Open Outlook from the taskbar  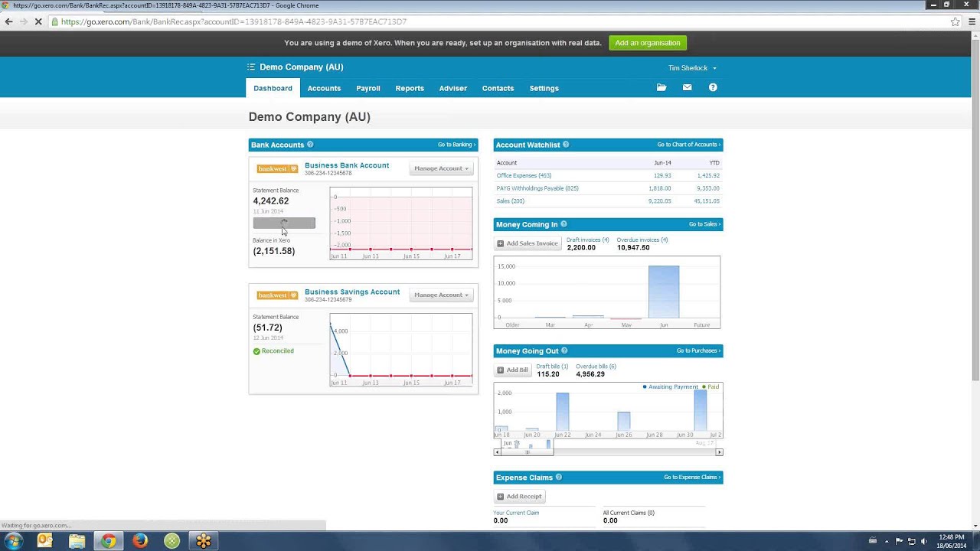(44, 541)
